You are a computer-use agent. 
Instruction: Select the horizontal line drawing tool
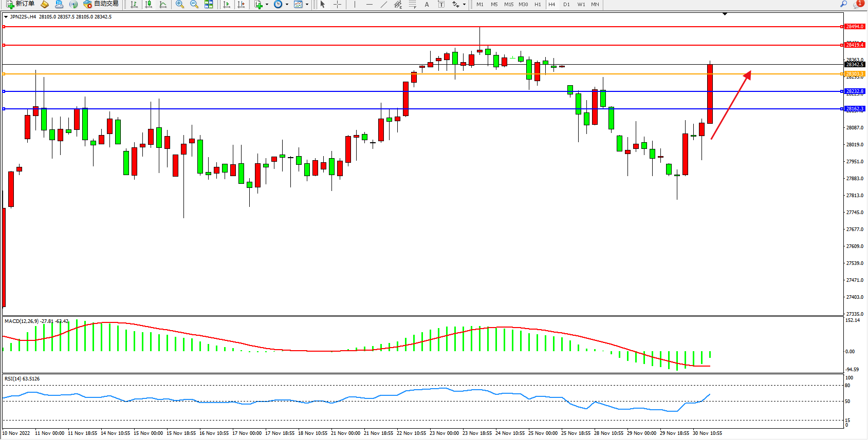click(369, 4)
